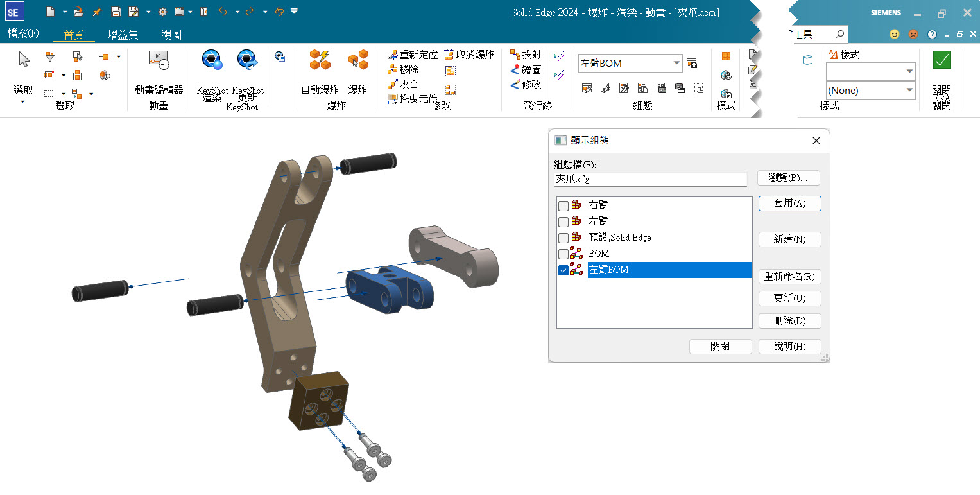Click the search magnifier icon

coord(841,34)
